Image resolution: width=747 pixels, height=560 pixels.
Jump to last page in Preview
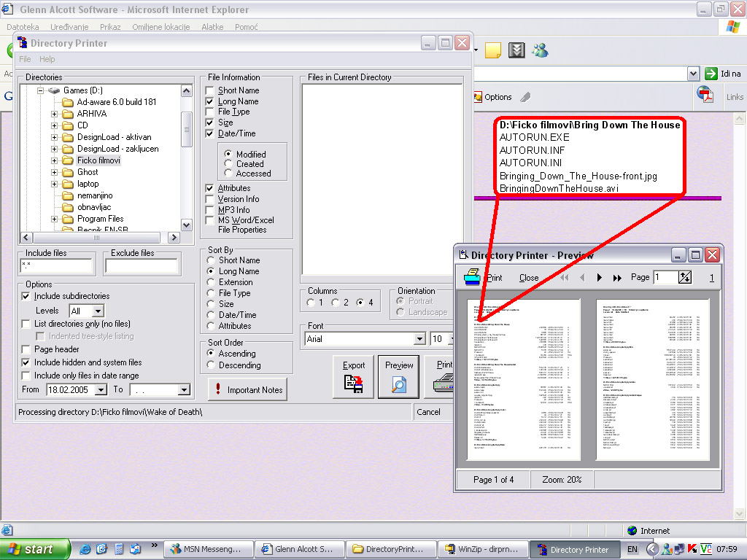[x=617, y=278]
